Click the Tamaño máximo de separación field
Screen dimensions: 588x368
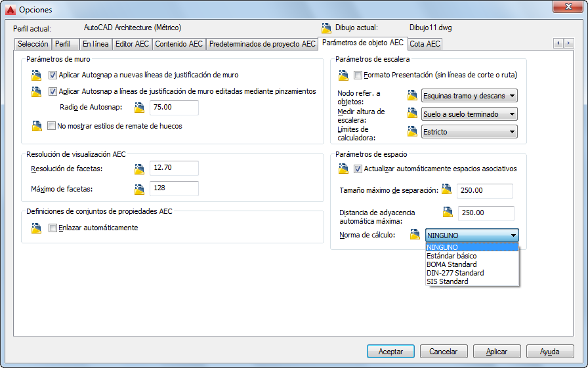[x=484, y=191]
